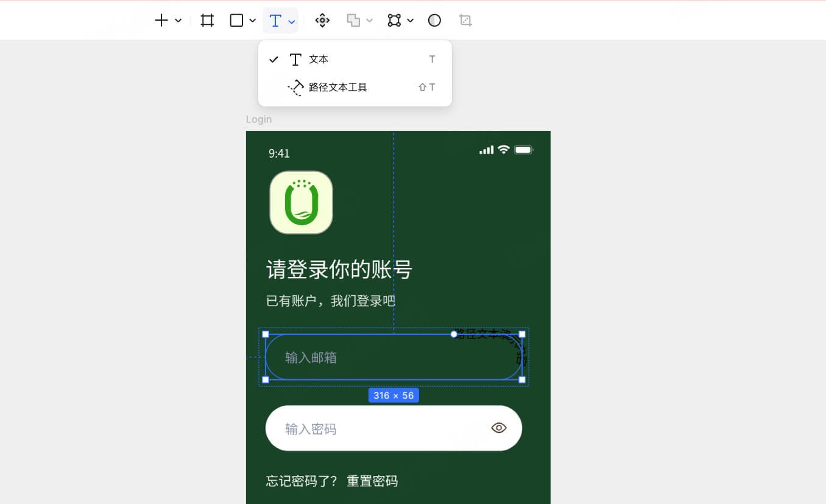The width and height of the screenshot is (826, 504).
Task: Click the checkmark beside 文本
Action: pos(274,59)
